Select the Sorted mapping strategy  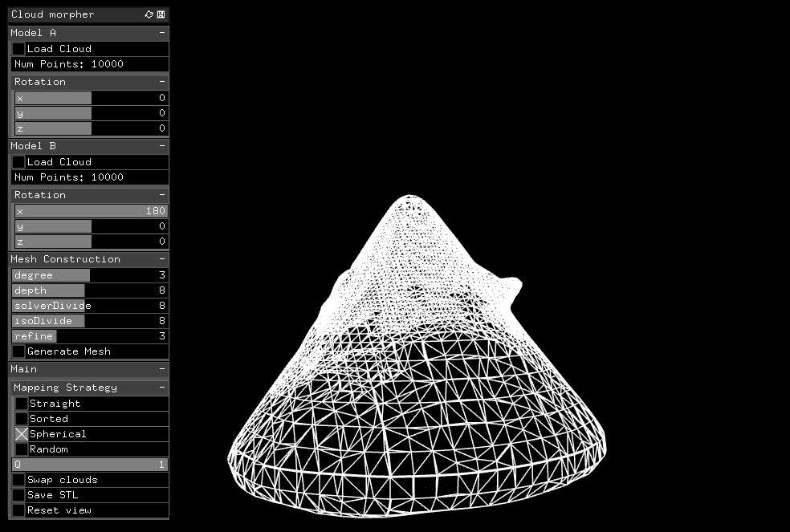coord(22,419)
